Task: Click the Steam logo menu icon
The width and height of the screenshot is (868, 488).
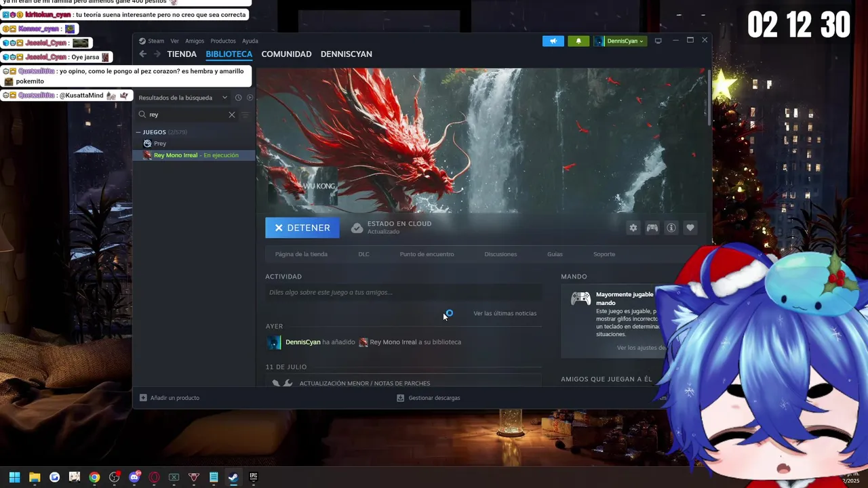Action: [x=142, y=41]
